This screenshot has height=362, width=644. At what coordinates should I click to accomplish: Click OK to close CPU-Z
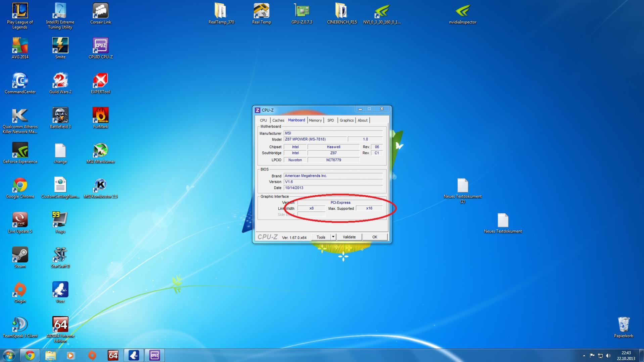click(375, 237)
